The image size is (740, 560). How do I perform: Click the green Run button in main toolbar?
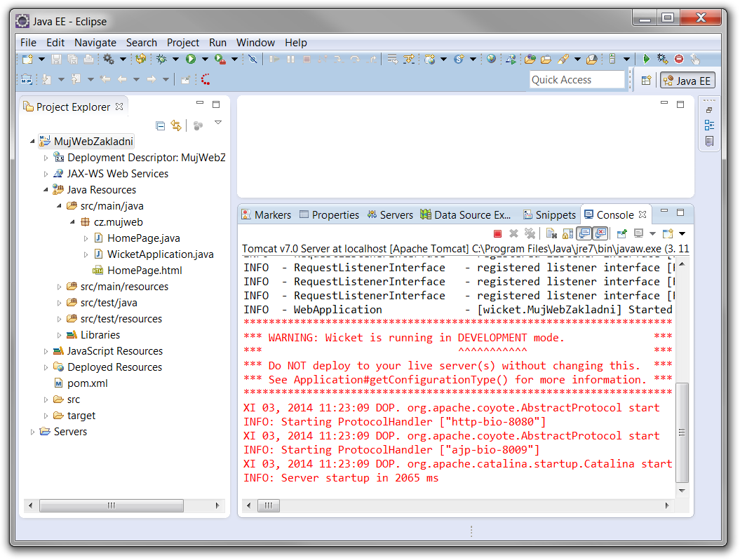coord(190,60)
